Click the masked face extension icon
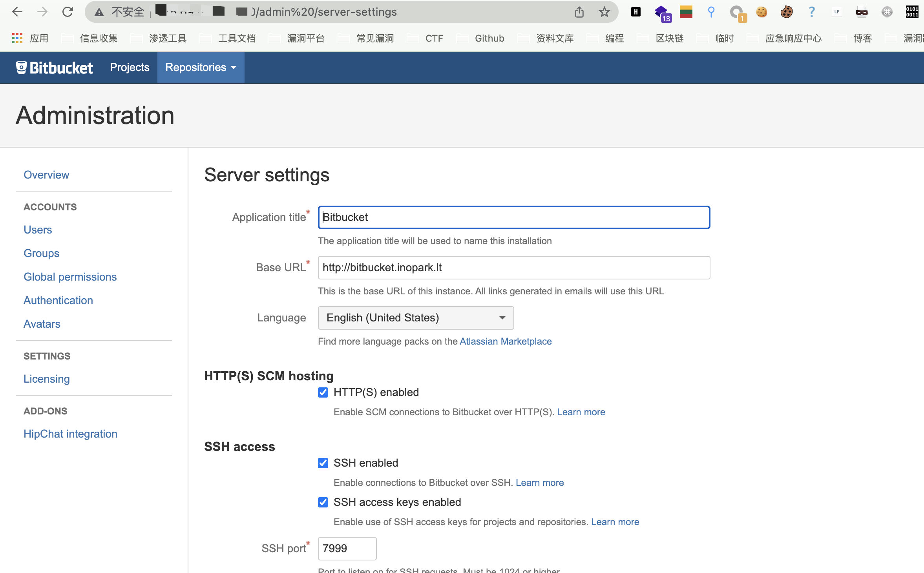Viewport: 924px width, 573px height. click(862, 12)
